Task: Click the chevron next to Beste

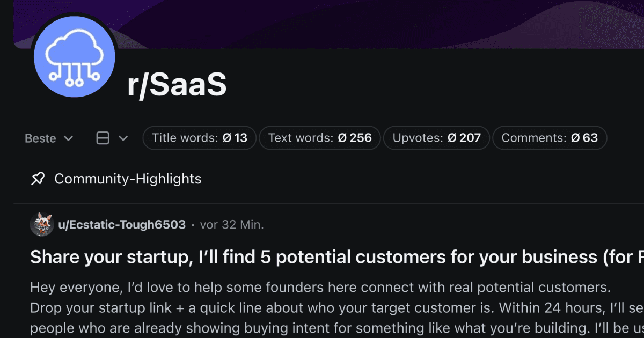Action: click(69, 138)
